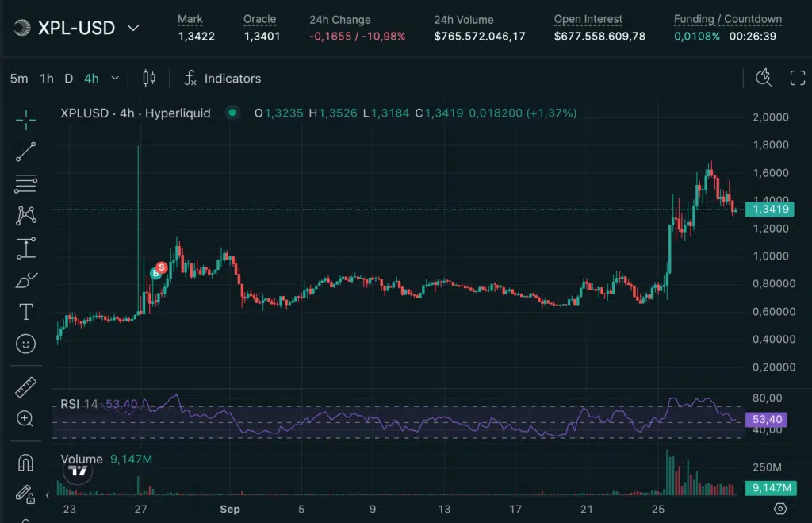Select the crosshair cursor tool

pos(25,121)
